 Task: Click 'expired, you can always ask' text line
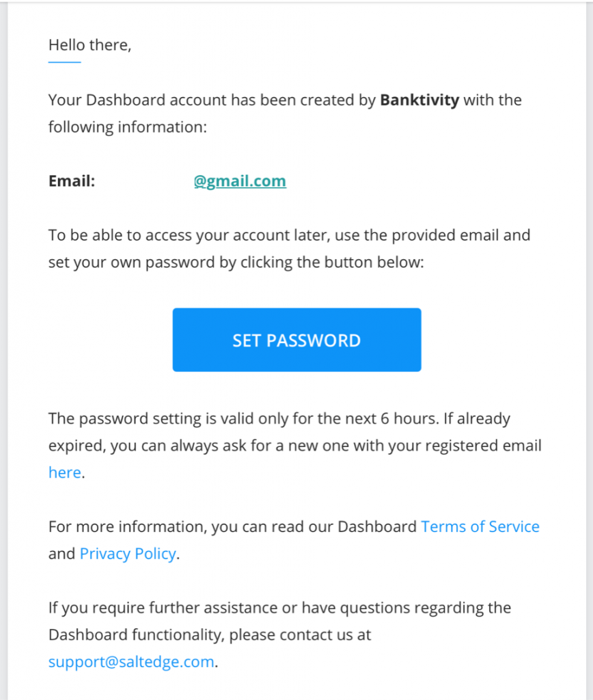[x=295, y=446]
